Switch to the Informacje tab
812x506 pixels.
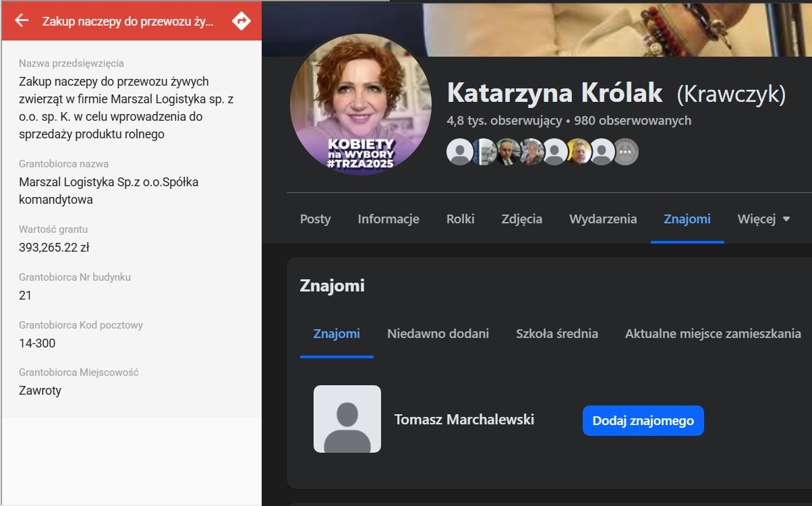(x=388, y=219)
